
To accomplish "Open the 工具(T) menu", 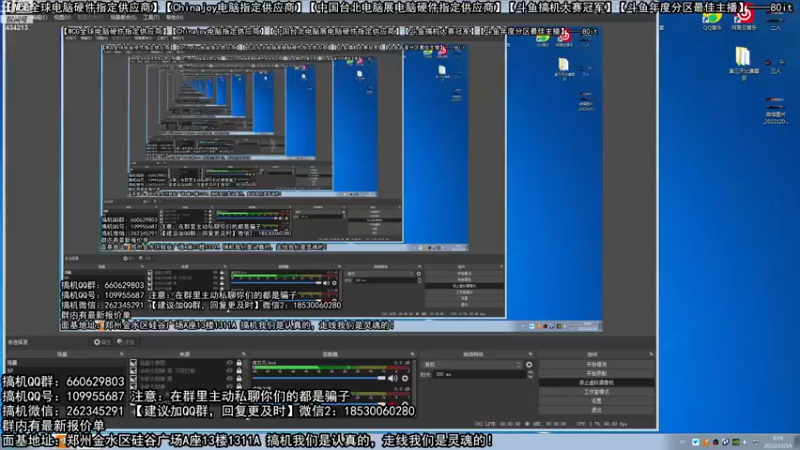I will pyautogui.click(x=151, y=17).
